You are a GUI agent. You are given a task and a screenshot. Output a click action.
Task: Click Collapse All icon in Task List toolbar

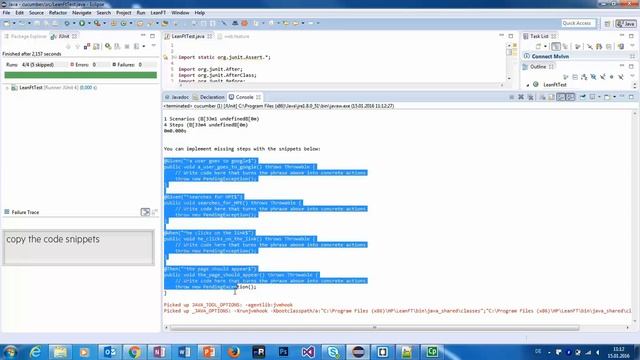click(x=609, y=47)
